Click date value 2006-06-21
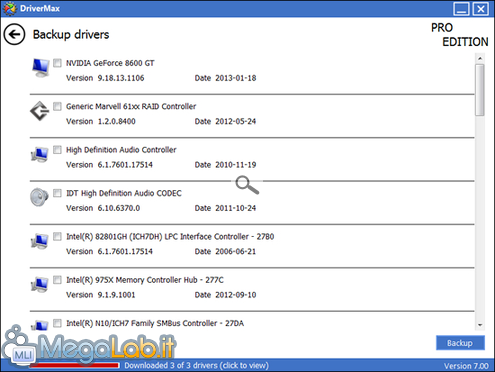 (x=236, y=251)
